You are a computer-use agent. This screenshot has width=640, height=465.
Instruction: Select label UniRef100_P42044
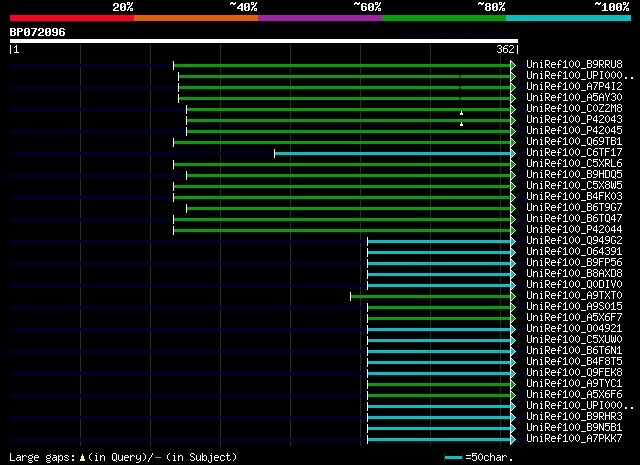574,230
